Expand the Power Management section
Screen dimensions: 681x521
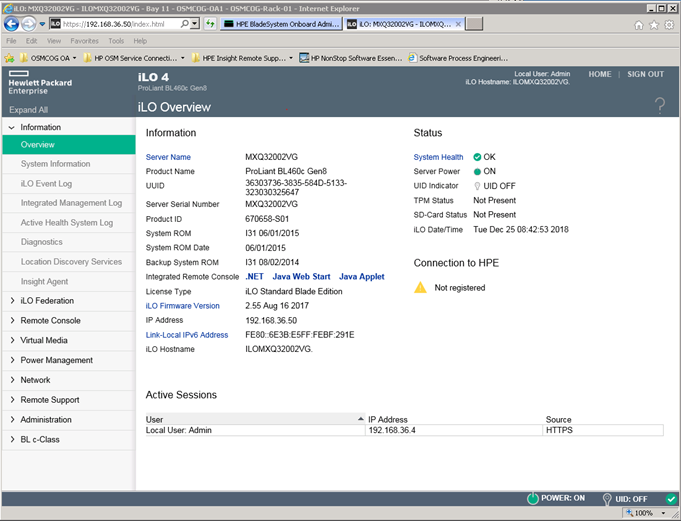coord(12,360)
